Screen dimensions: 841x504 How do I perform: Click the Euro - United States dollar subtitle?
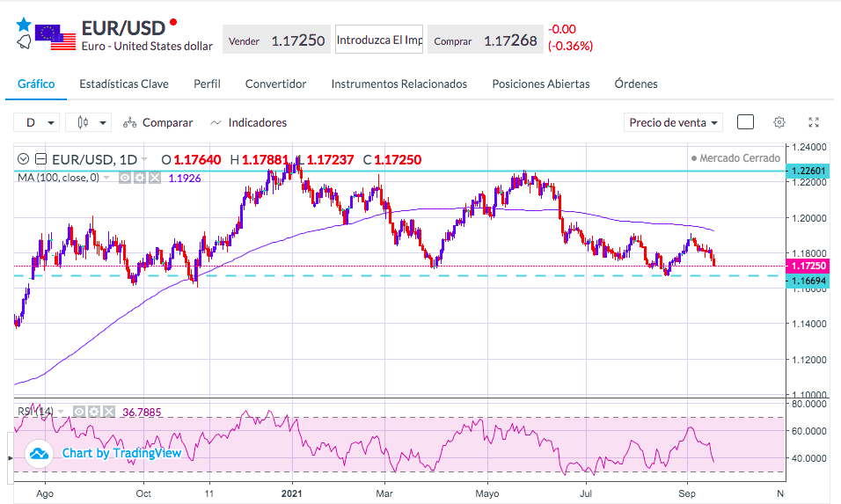point(147,46)
